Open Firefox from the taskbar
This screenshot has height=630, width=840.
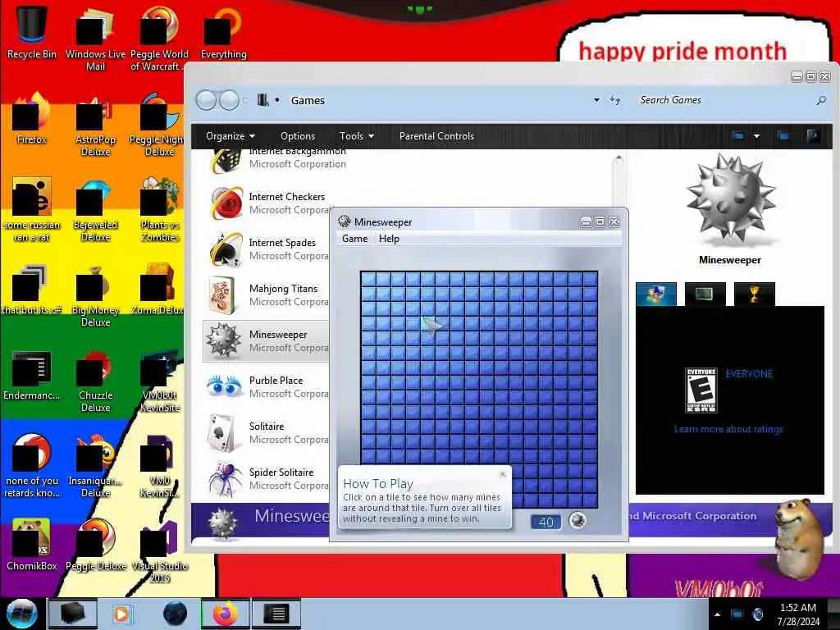point(226,614)
